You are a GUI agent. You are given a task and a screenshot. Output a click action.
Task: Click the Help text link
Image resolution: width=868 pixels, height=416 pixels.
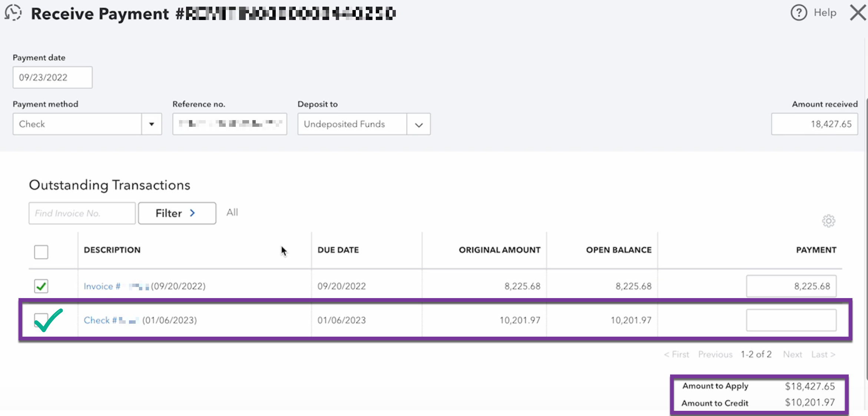coord(825,13)
